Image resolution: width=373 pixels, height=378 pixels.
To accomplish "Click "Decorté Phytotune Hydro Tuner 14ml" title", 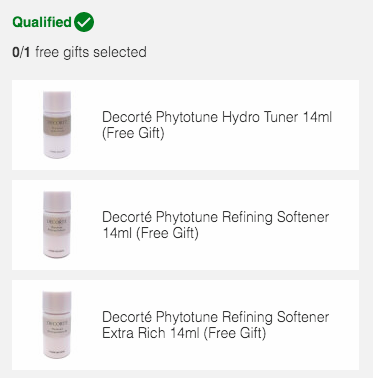I will pos(217,117).
